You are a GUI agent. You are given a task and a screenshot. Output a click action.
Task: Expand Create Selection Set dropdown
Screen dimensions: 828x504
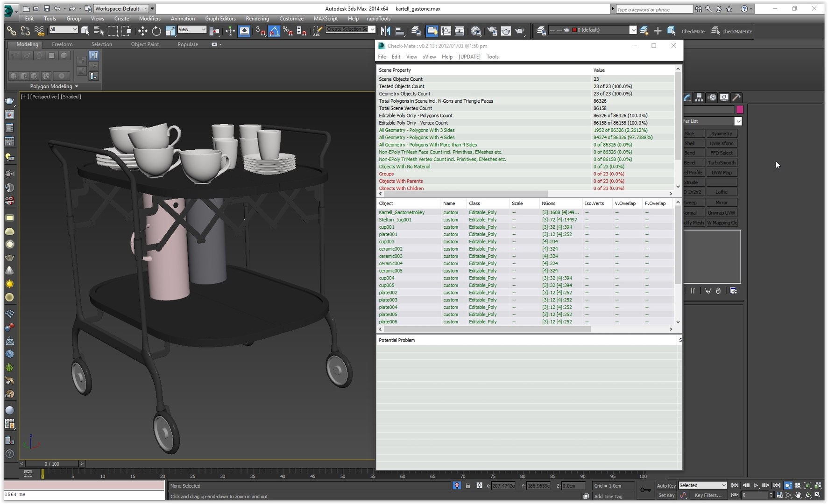coord(372,29)
